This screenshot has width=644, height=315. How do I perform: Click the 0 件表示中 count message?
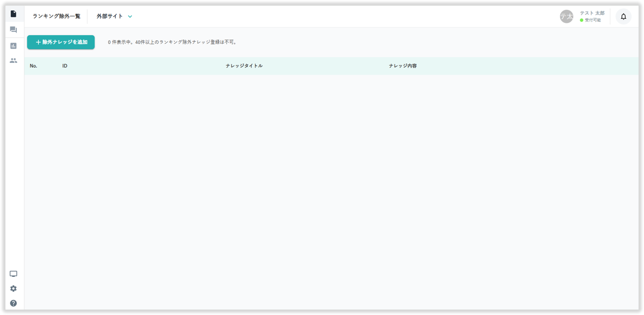[x=172, y=42]
